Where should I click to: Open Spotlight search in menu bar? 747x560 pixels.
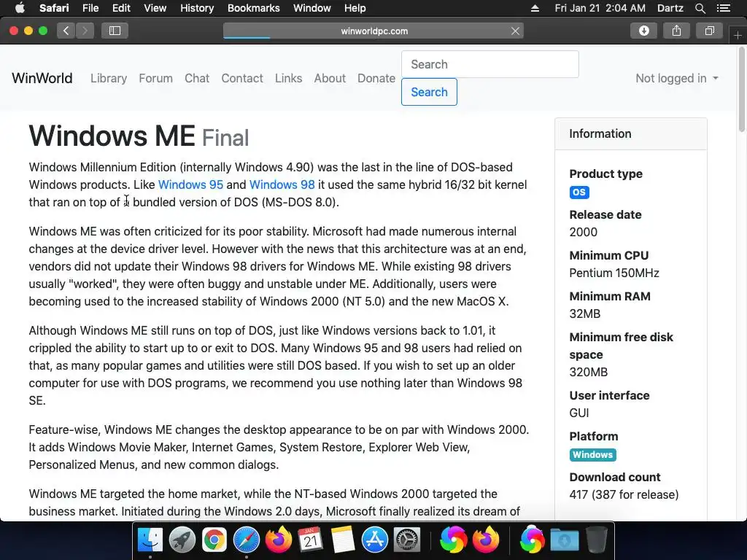coord(700,8)
